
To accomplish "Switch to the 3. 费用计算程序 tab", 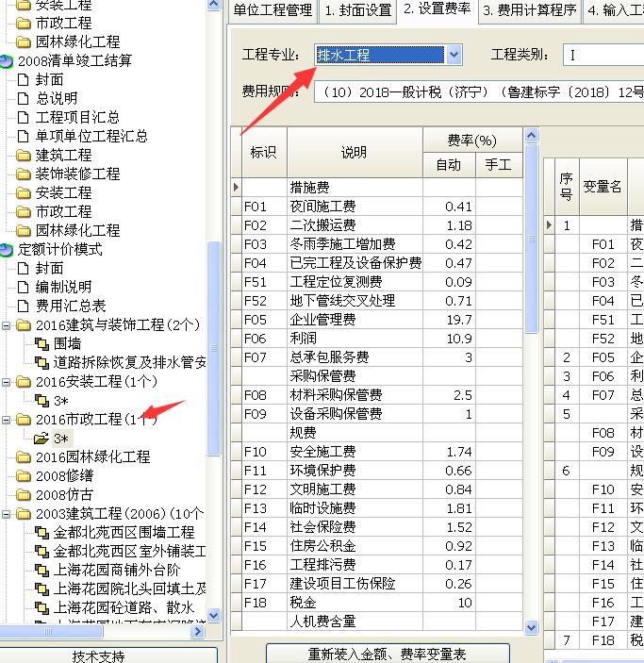I will tap(529, 9).
